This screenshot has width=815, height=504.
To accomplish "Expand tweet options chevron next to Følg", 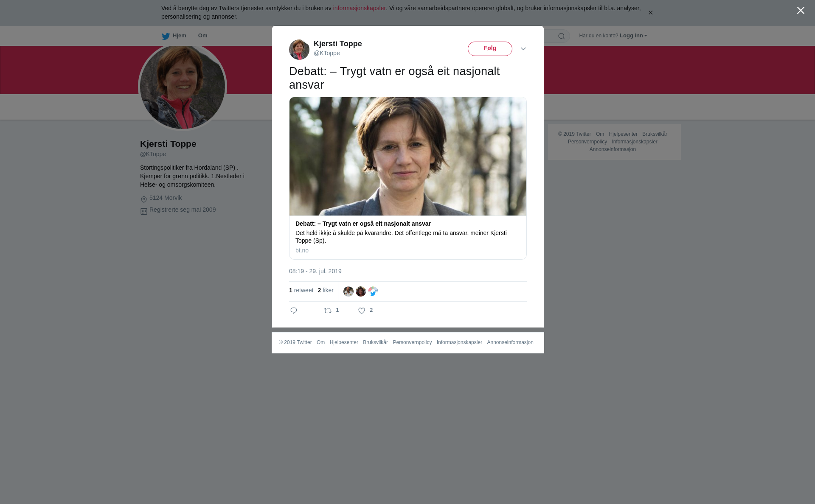I will (523, 49).
